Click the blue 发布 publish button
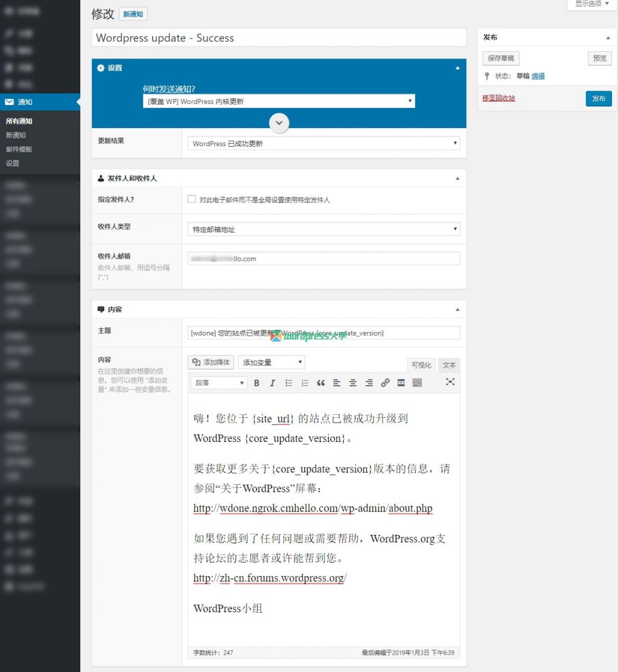The image size is (618, 672). (599, 98)
